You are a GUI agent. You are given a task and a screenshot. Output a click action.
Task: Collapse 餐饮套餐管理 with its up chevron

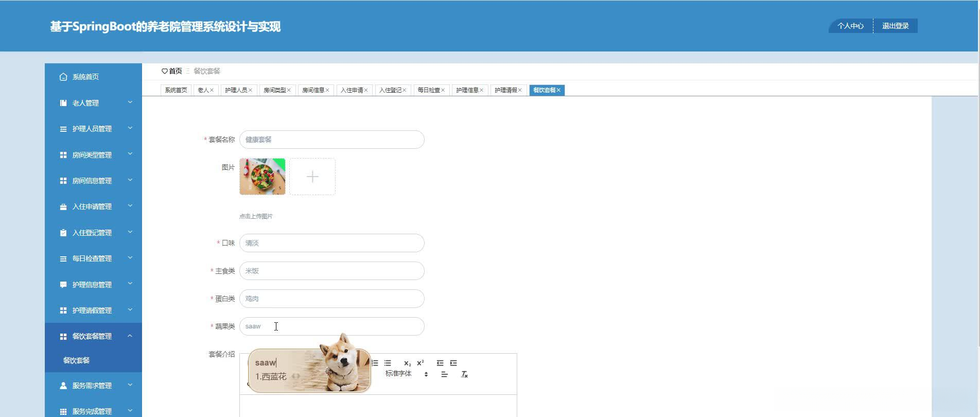130,336
